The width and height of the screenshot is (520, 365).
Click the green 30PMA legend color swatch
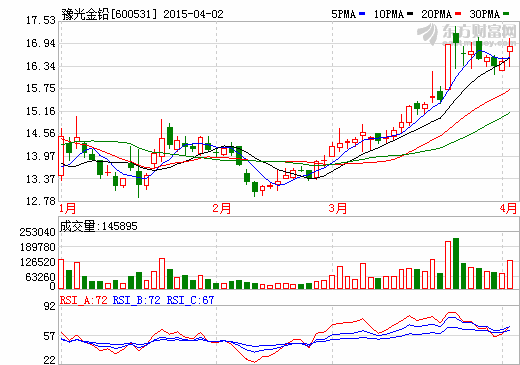(x=506, y=14)
